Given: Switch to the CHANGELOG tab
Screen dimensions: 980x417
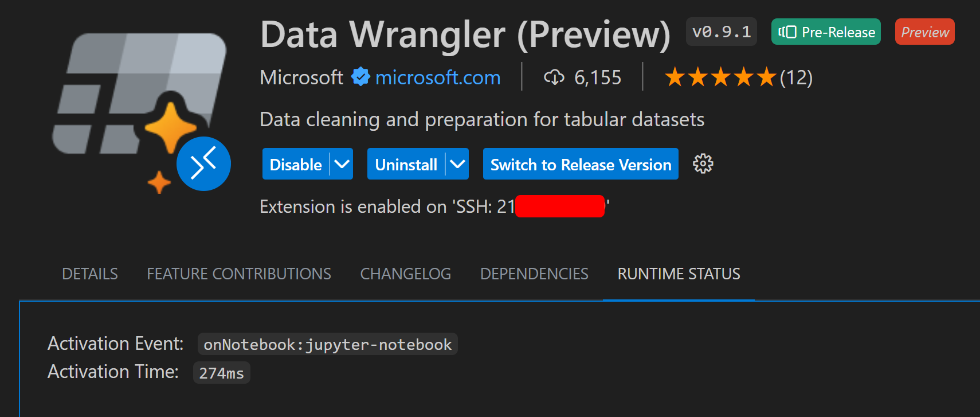Looking at the screenshot, I should tap(405, 274).
